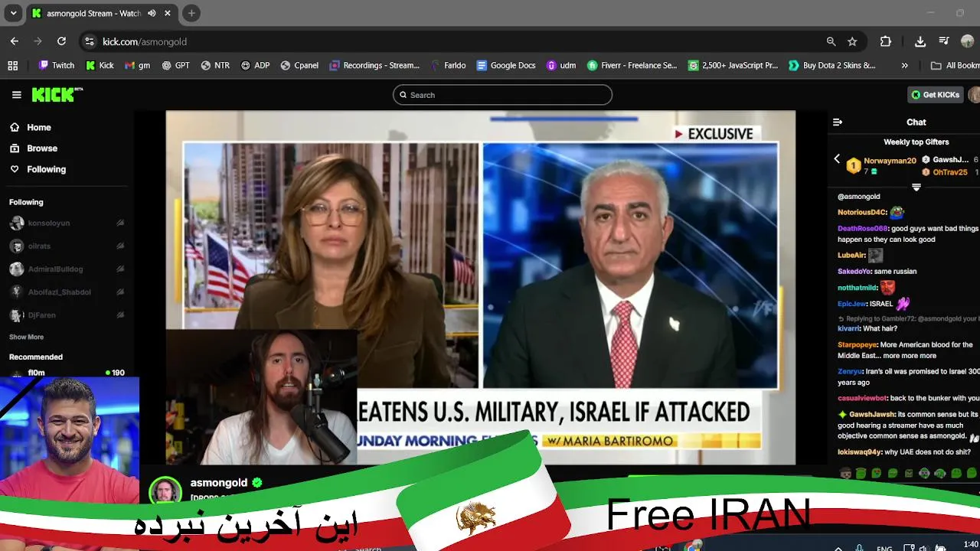Click the username lokiswaq94y in chat
Screen dimensions: 980x551
click(x=859, y=452)
